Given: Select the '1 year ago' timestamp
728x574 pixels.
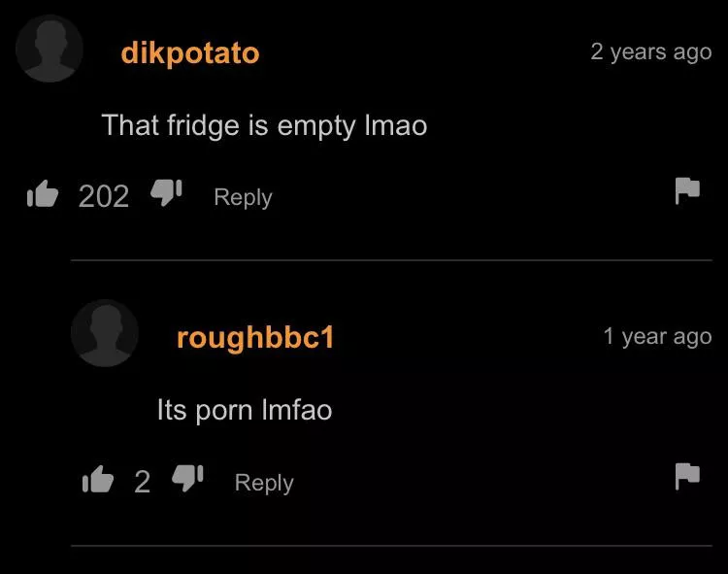Looking at the screenshot, I should pos(657,337).
